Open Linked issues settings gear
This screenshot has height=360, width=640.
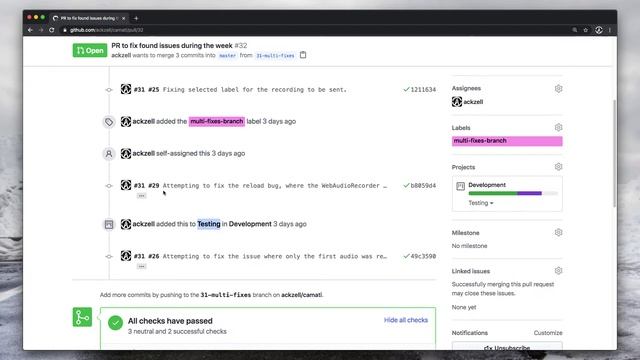[558, 271]
